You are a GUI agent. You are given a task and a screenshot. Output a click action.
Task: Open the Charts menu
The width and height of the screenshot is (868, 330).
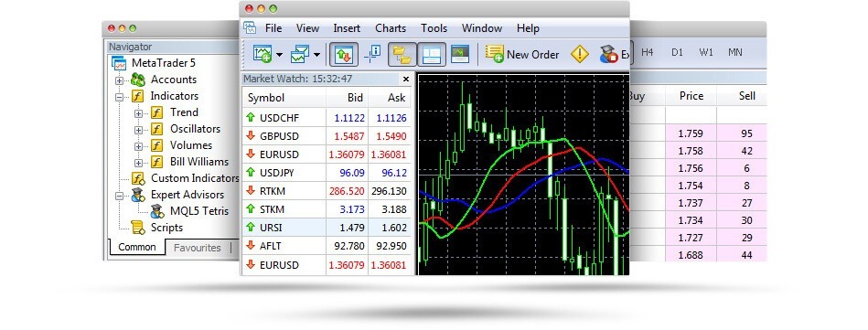click(391, 28)
